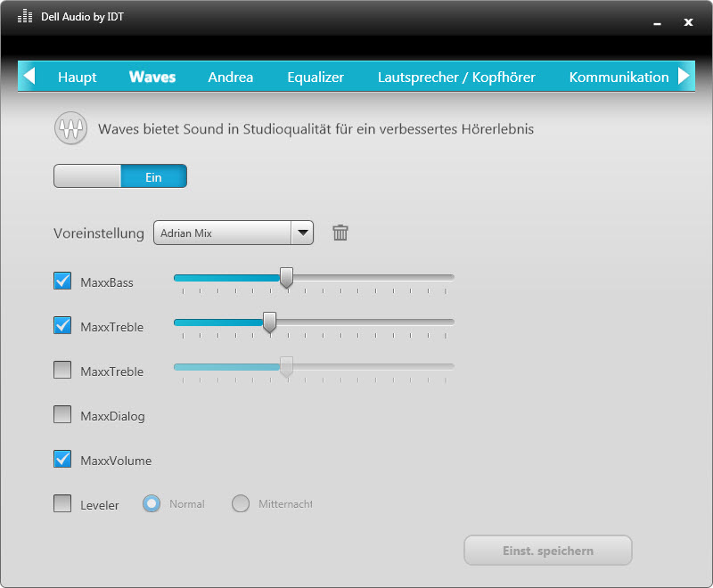The height and width of the screenshot is (588, 713).
Task: Uncheck the MaxxVolume checkbox
Action: pos(62,459)
